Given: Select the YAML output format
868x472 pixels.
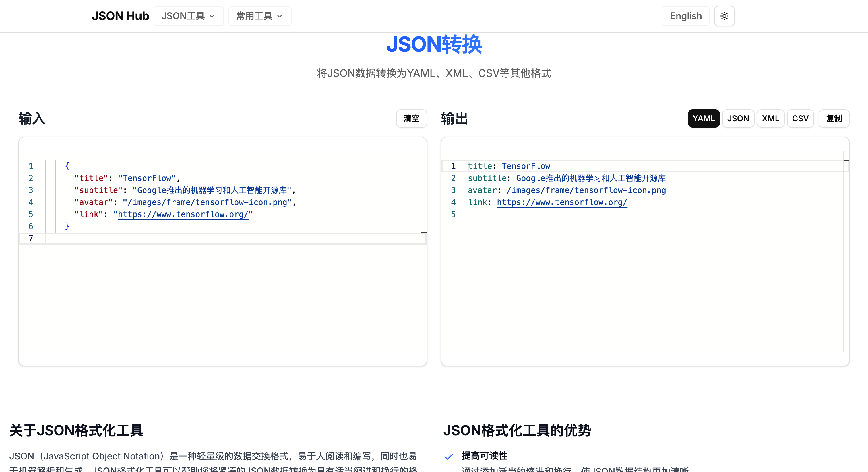Looking at the screenshot, I should (x=703, y=118).
